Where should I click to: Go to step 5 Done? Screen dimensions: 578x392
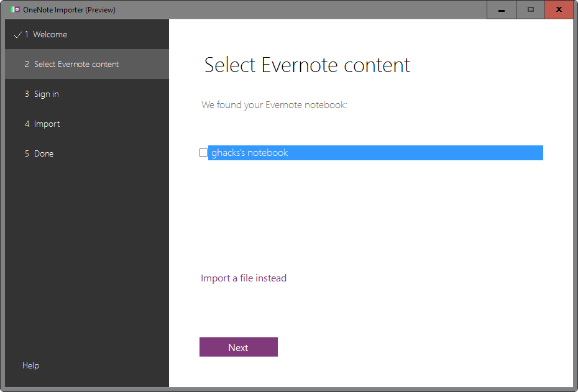tap(87, 153)
